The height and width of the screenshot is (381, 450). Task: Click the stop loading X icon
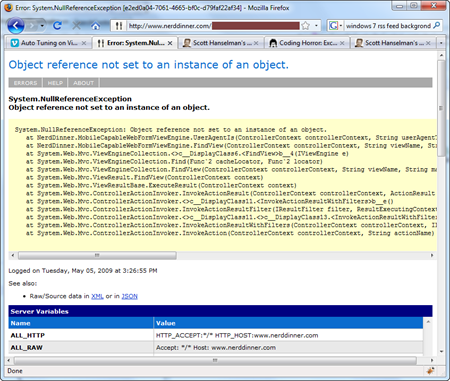pyautogui.click(x=77, y=26)
